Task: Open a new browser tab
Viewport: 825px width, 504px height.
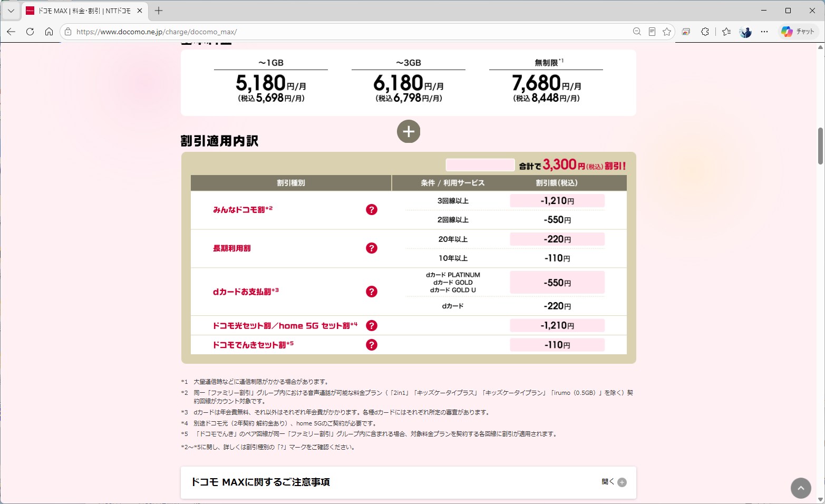Action: (x=159, y=11)
